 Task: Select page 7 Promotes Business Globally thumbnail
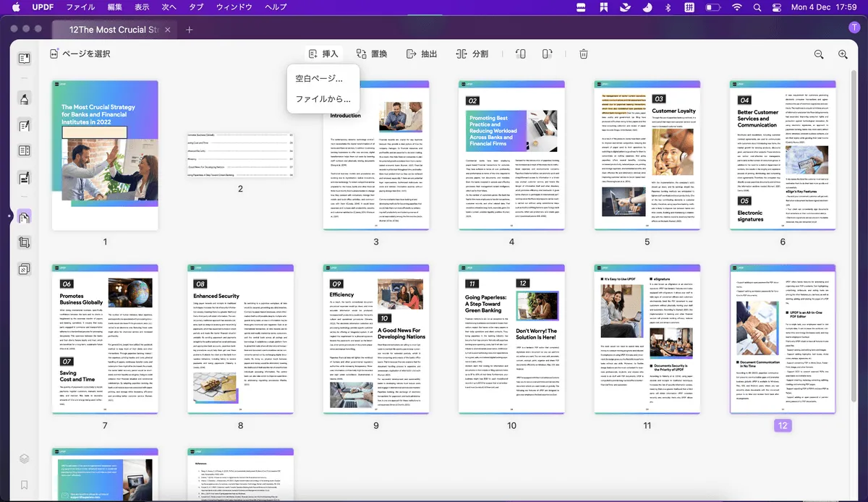(105, 339)
